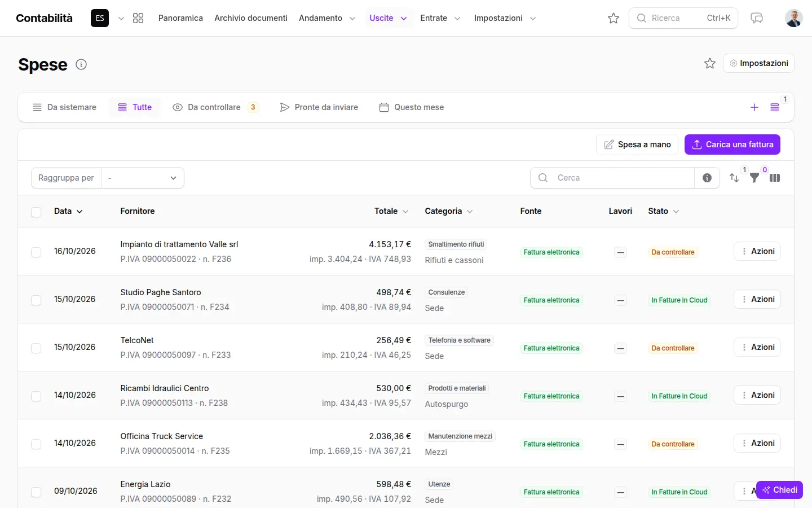This screenshot has height=508, width=812.
Task: Check the TelcoNet row checkbox
Action: [x=36, y=348]
